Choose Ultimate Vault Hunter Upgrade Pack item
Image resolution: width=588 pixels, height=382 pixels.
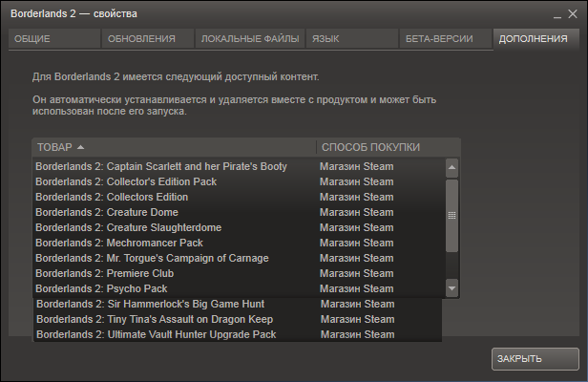coord(156,334)
